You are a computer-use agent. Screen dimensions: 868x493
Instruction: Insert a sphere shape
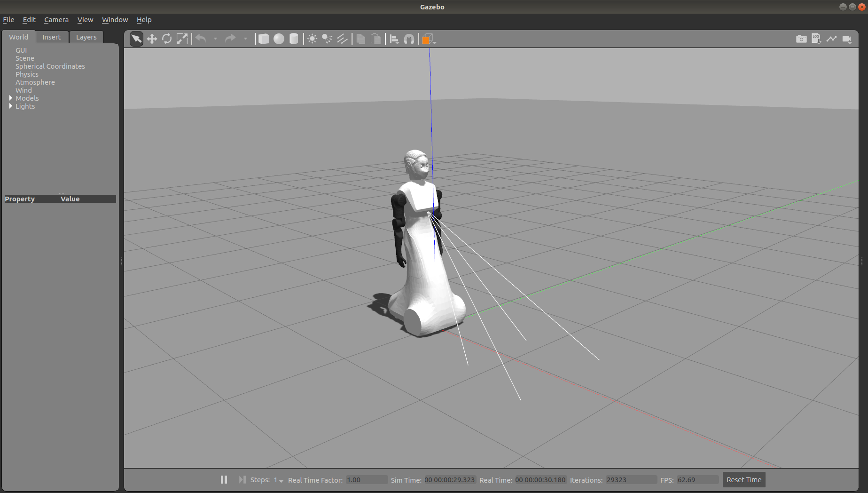[x=279, y=39]
